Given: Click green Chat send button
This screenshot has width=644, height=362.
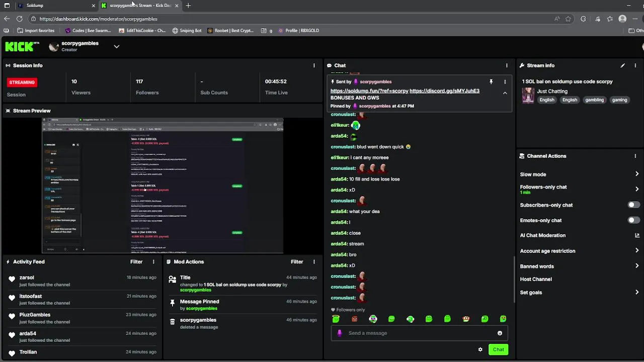Looking at the screenshot, I should tap(498, 349).
